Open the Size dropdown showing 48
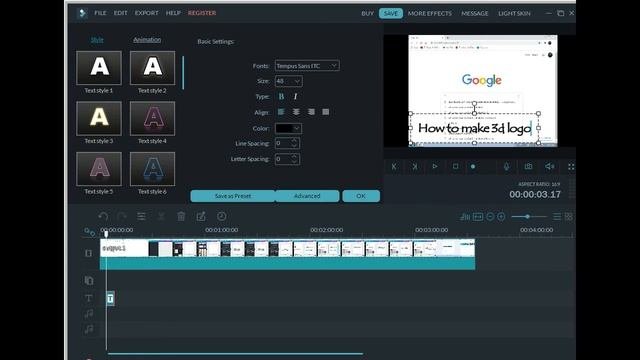The width and height of the screenshot is (640, 360). click(x=289, y=81)
